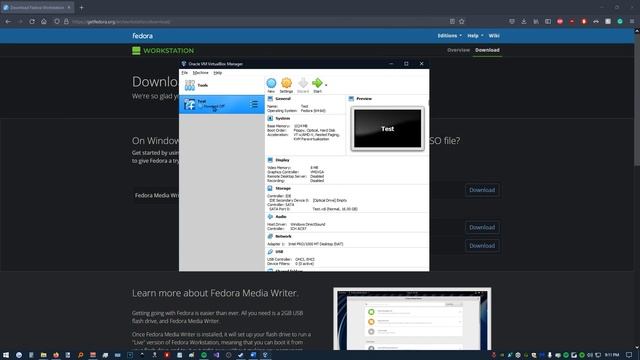Open Visual Studio from the taskbar
Screen dimensions: 640x360
[216, 355]
